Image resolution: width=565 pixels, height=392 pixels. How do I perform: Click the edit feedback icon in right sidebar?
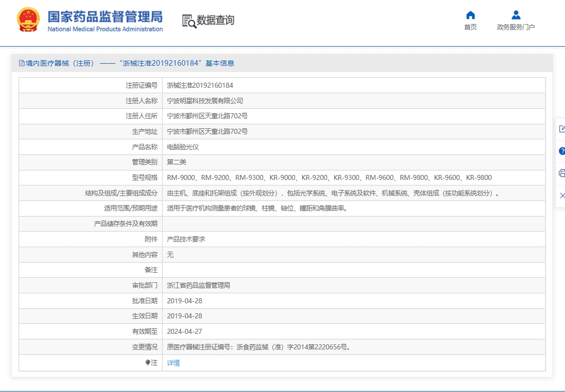point(562,129)
